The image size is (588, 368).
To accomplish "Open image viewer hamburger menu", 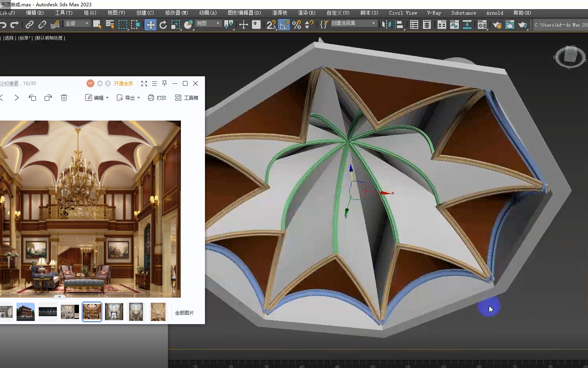I will 154,83.
